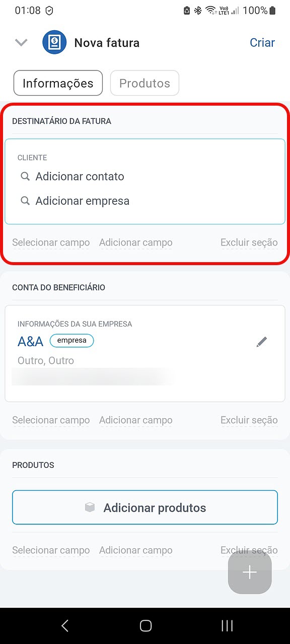Click search icon next to Adicionar empresa
This screenshot has width=290, height=644.
click(x=25, y=201)
